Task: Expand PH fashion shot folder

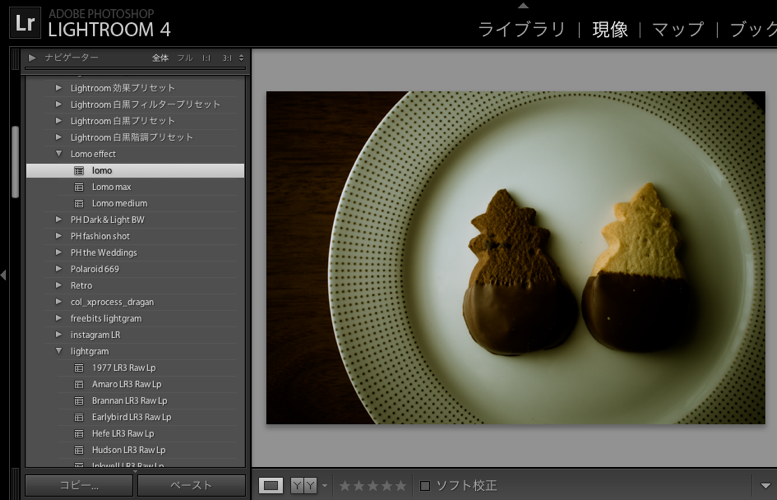Action: 58,236
